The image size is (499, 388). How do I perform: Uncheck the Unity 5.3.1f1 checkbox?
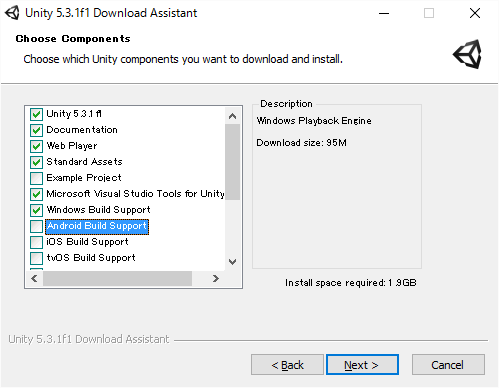(36, 114)
